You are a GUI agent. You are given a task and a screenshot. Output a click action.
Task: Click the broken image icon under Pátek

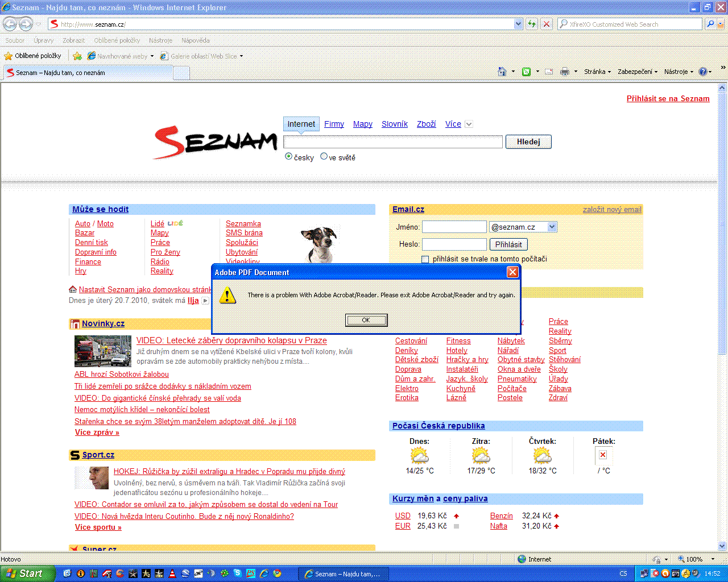[x=603, y=455]
